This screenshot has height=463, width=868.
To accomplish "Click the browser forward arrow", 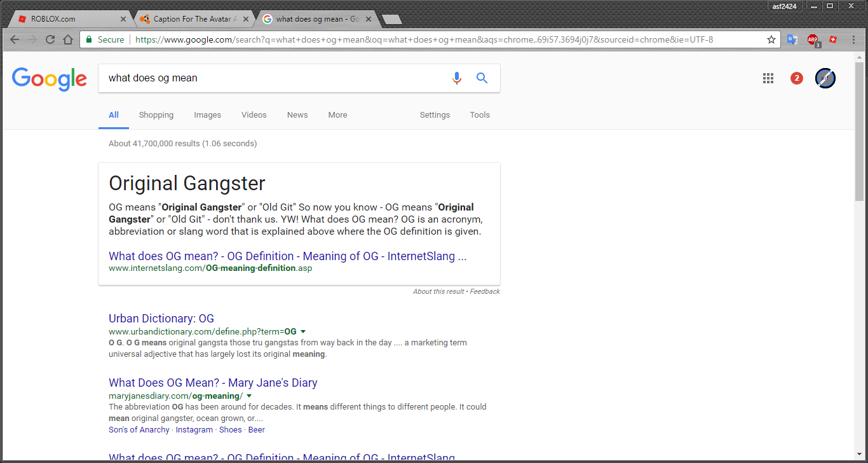I will 33,39.
